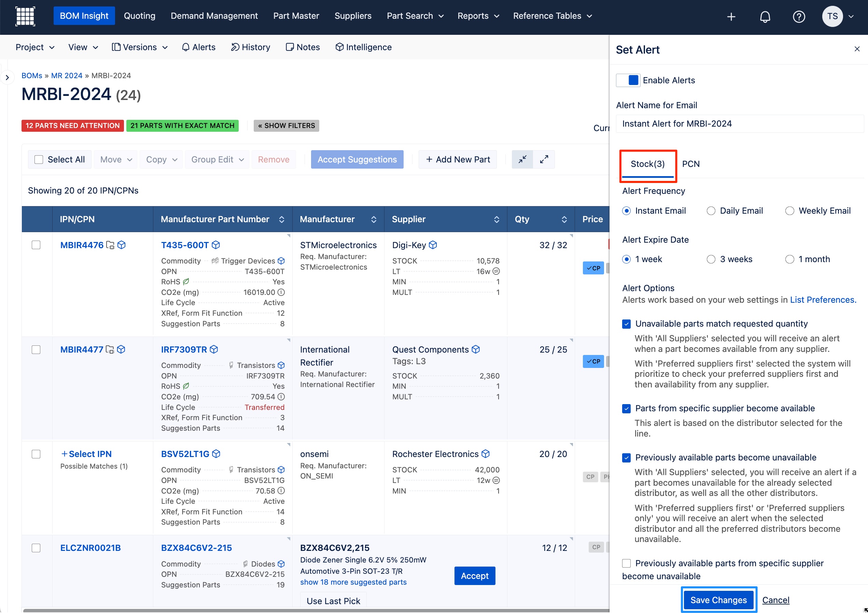Open the notifications bell icon
The image size is (868, 613).
point(765,17)
